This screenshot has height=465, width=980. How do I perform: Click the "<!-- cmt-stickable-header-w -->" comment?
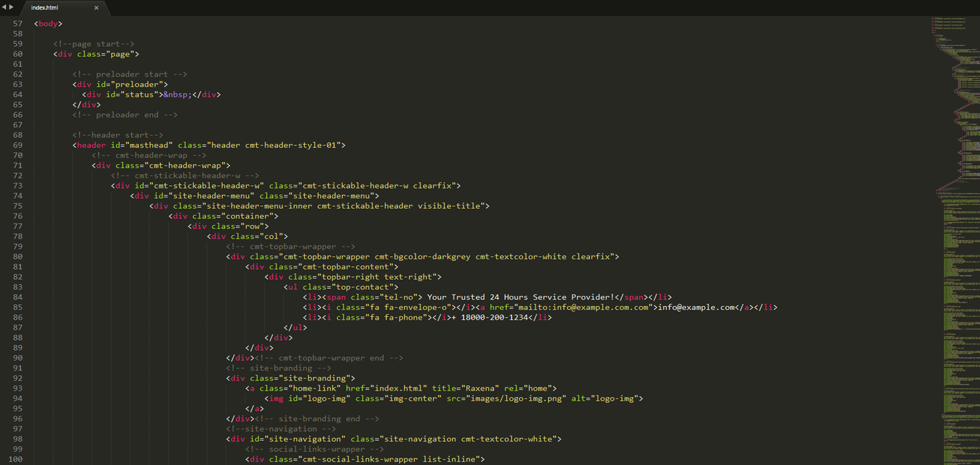[185, 176]
